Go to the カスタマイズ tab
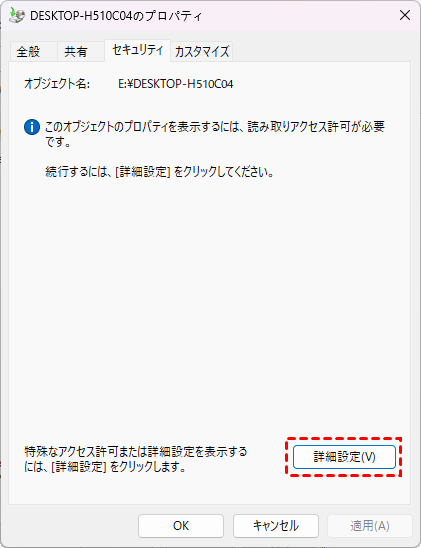The width and height of the screenshot is (421, 548). point(202,52)
